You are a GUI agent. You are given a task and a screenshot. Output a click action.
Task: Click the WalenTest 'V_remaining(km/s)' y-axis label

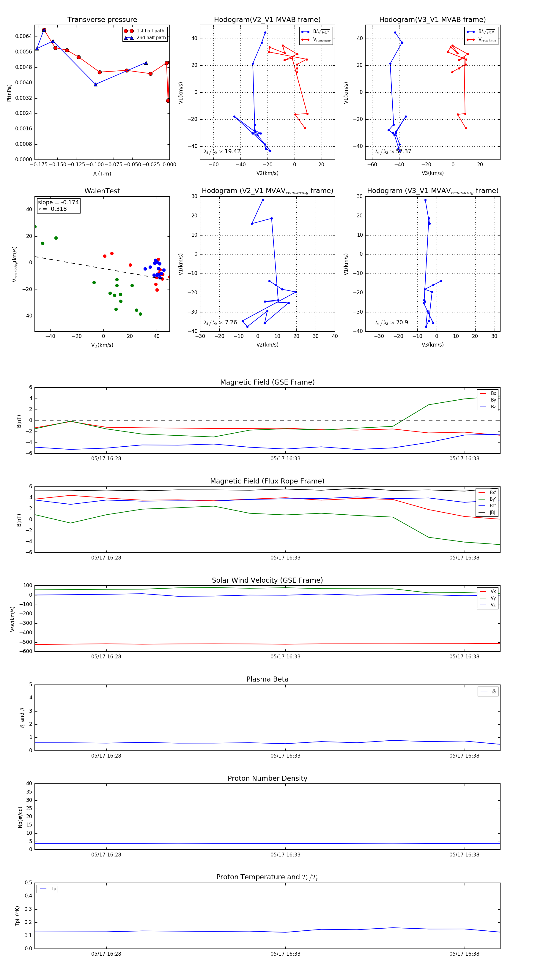click(15, 264)
